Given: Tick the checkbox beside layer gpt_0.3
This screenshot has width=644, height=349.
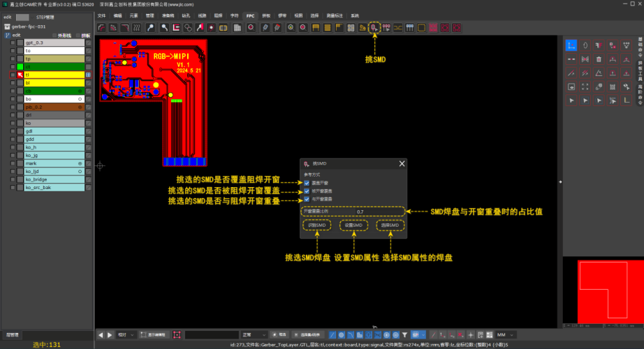Looking at the screenshot, I should tap(13, 43).
